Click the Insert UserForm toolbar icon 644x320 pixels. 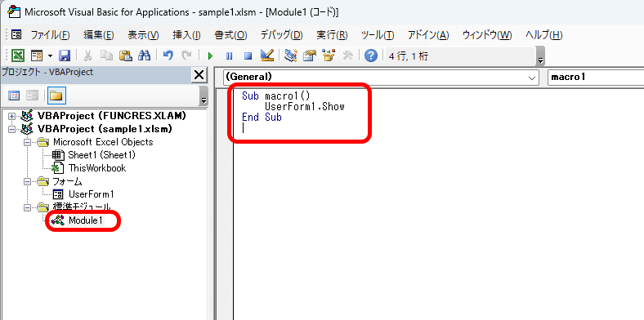37,56
